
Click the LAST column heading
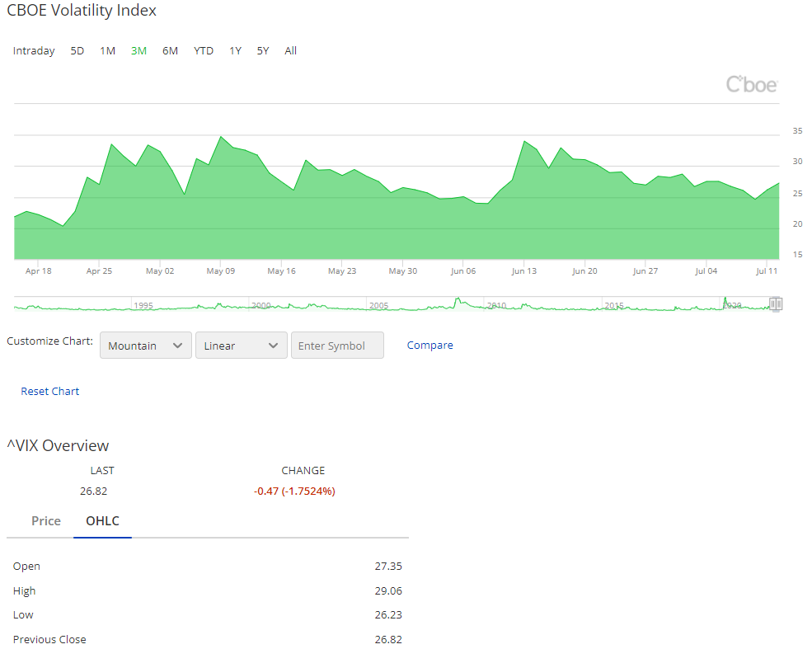coord(102,470)
